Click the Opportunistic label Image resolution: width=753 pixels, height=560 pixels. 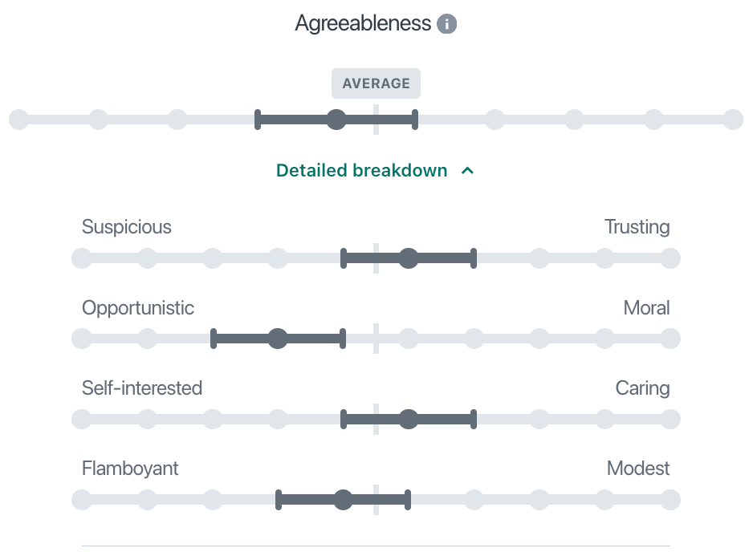pos(138,308)
